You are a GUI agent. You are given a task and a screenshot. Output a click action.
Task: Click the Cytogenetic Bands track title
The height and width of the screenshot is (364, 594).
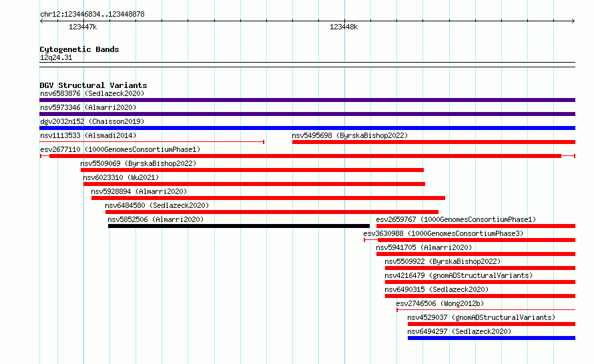point(79,49)
